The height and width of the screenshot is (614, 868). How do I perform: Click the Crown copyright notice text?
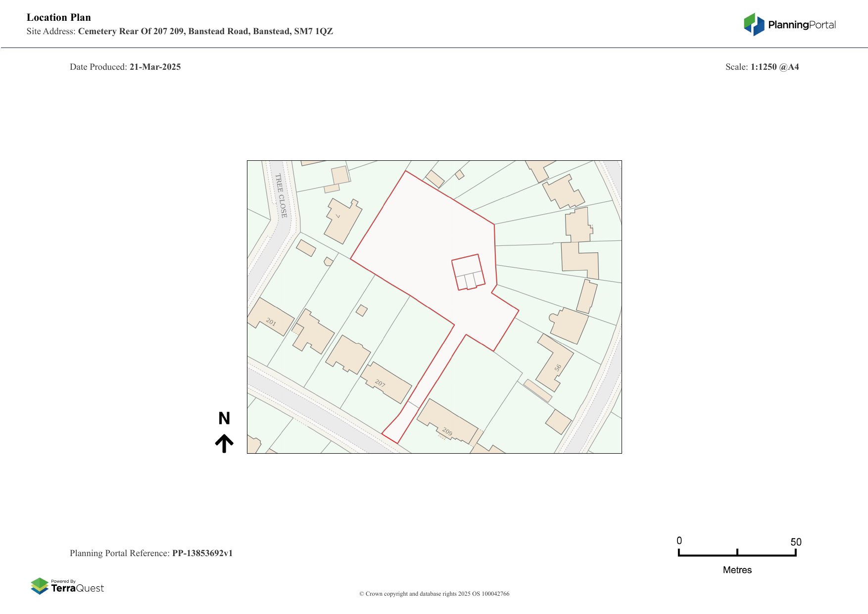[x=434, y=594]
